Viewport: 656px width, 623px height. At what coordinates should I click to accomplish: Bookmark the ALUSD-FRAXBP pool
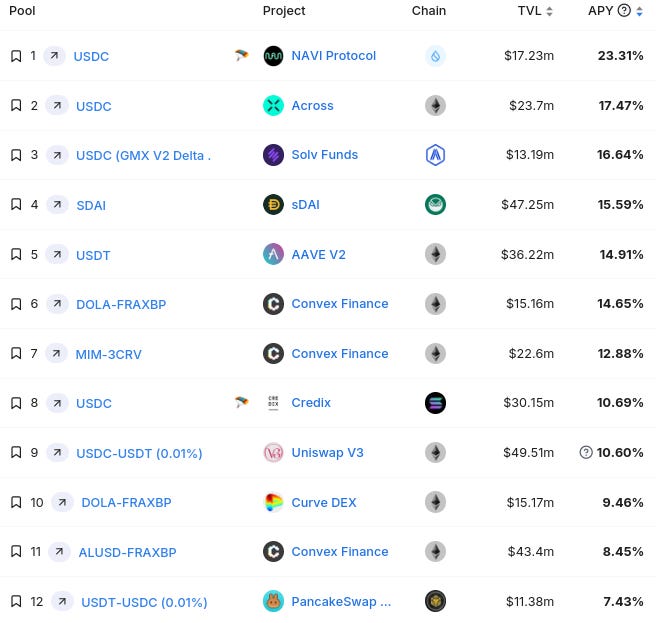(x=16, y=551)
